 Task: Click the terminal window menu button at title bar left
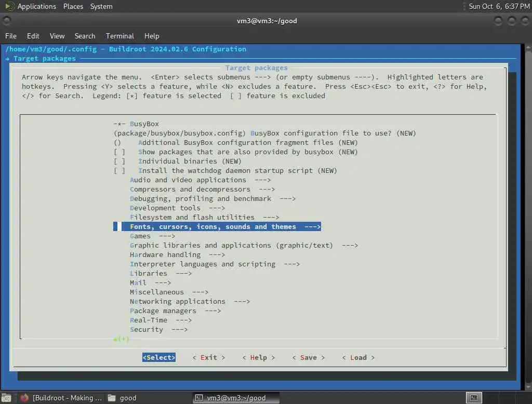pos(6,21)
